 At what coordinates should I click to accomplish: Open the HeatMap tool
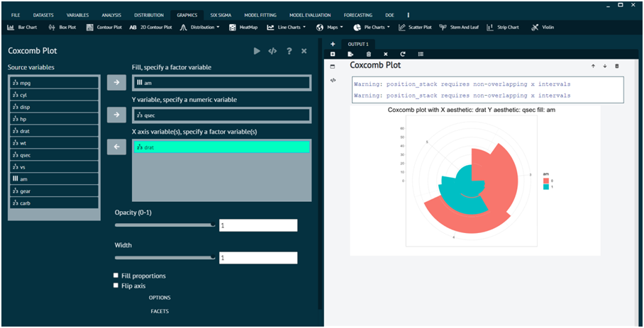243,28
